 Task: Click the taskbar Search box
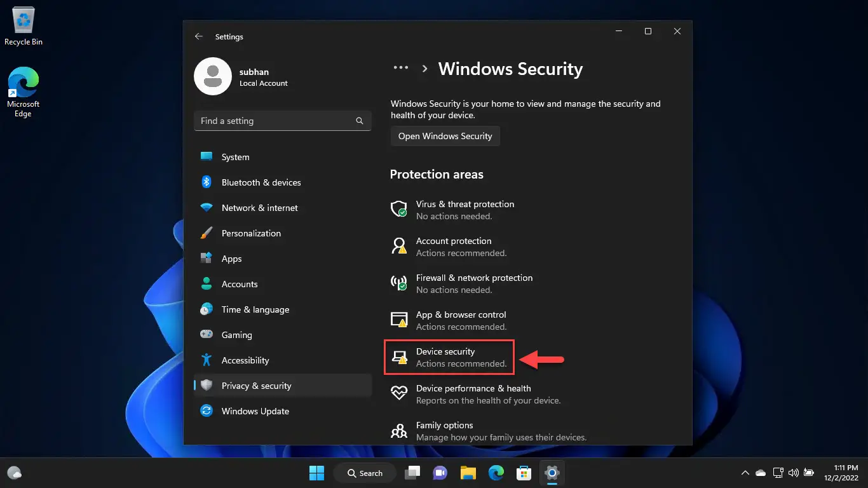(365, 473)
